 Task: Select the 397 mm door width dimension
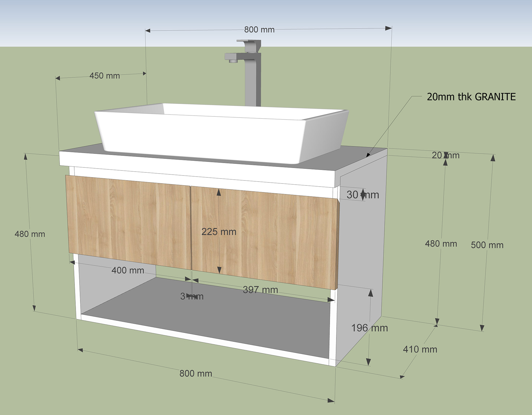pyautogui.click(x=260, y=290)
